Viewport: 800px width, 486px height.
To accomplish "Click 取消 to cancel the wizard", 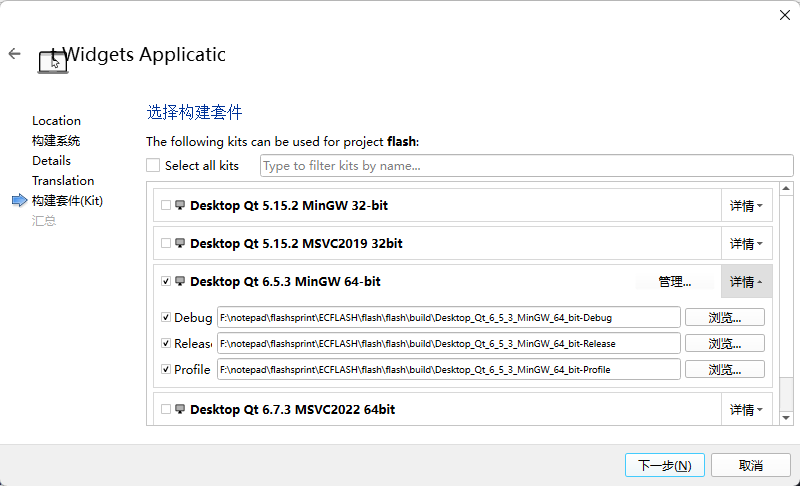I will pos(751,465).
